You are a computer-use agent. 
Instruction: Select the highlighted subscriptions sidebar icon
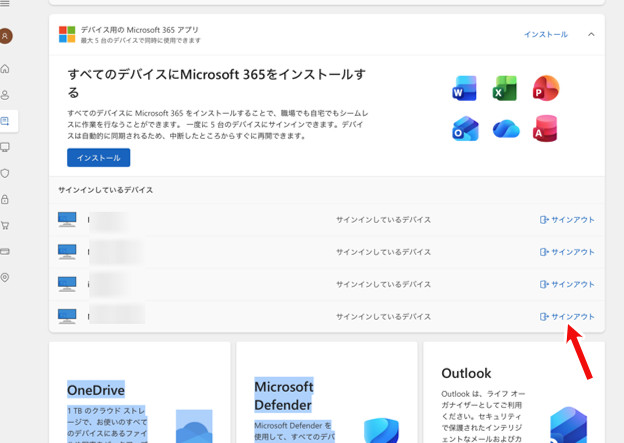5,121
